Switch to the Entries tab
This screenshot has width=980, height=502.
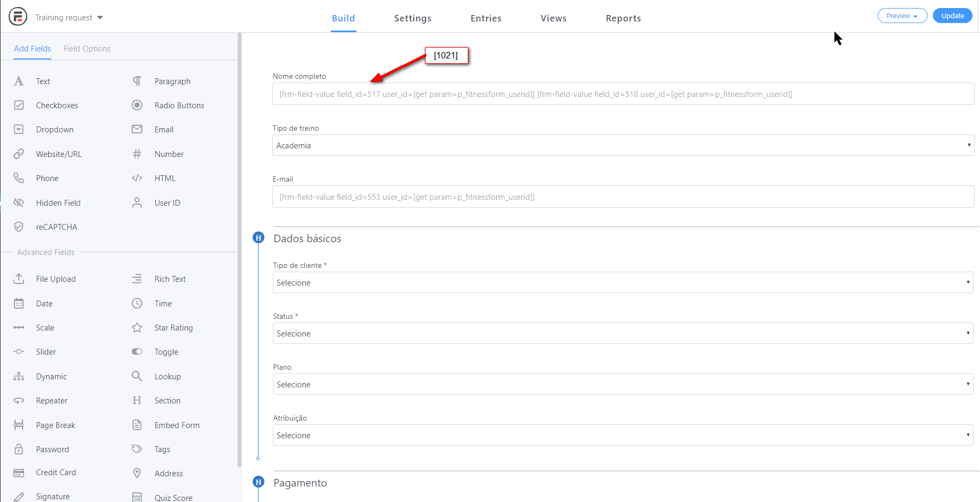point(486,18)
